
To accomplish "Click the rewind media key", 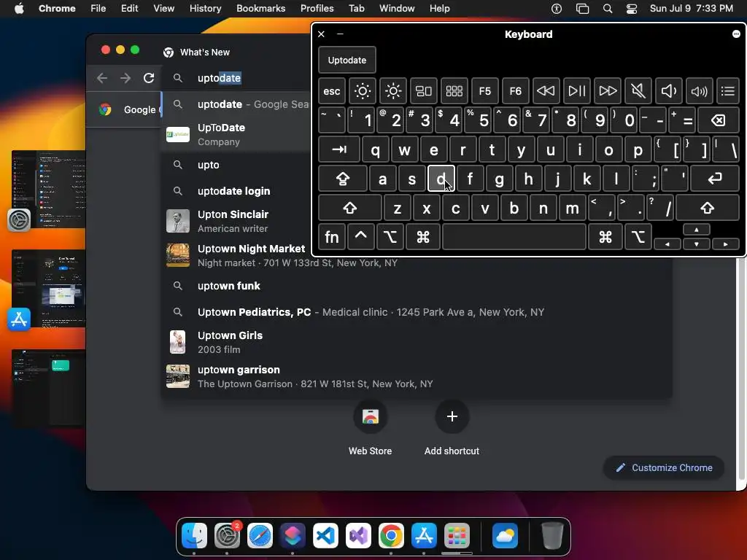I will click(546, 91).
